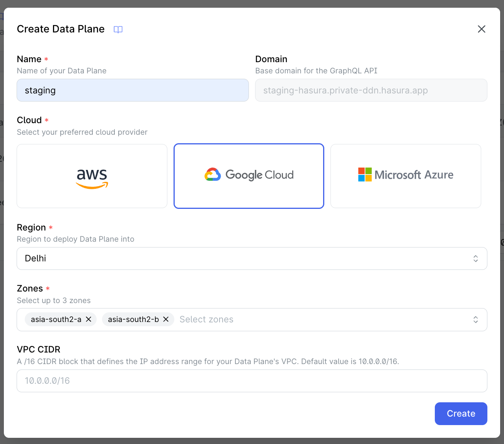Click inside the VPC CIDR input field

tap(252, 381)
